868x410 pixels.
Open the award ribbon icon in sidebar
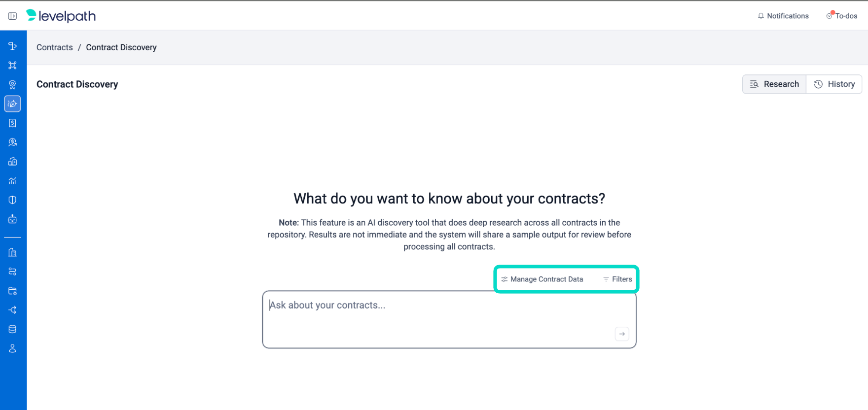pos(13,84)
